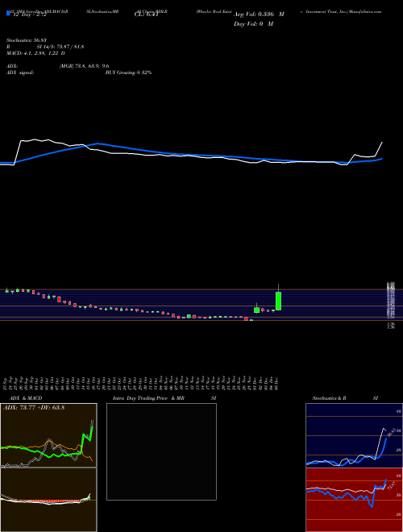Select the 'Stochastics: 56.83' reading
The width and height of the screenshot is (403, 532).
(x=25, y=40)
